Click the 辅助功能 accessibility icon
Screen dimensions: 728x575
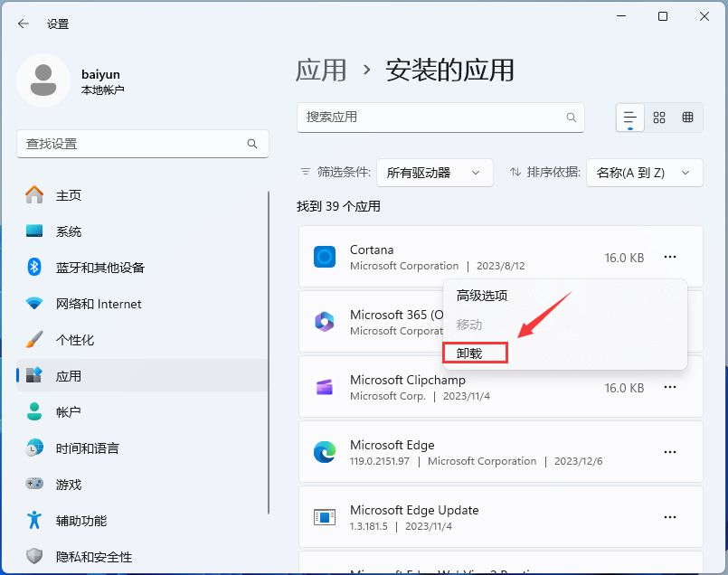click(x=34, y=520)
